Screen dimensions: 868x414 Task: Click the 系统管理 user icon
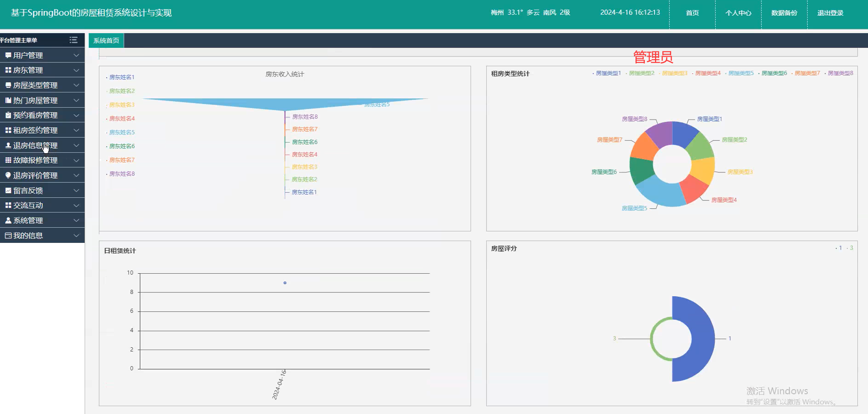click(8, 220)
